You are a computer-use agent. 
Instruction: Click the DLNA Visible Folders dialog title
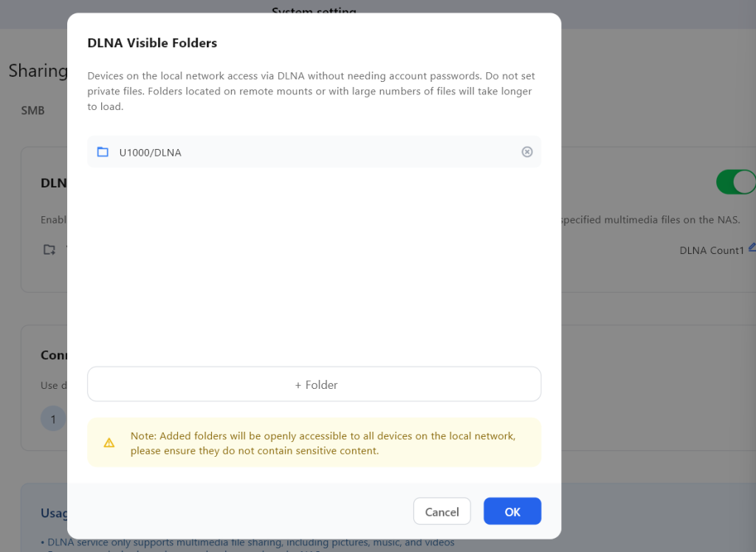point(152,43)
